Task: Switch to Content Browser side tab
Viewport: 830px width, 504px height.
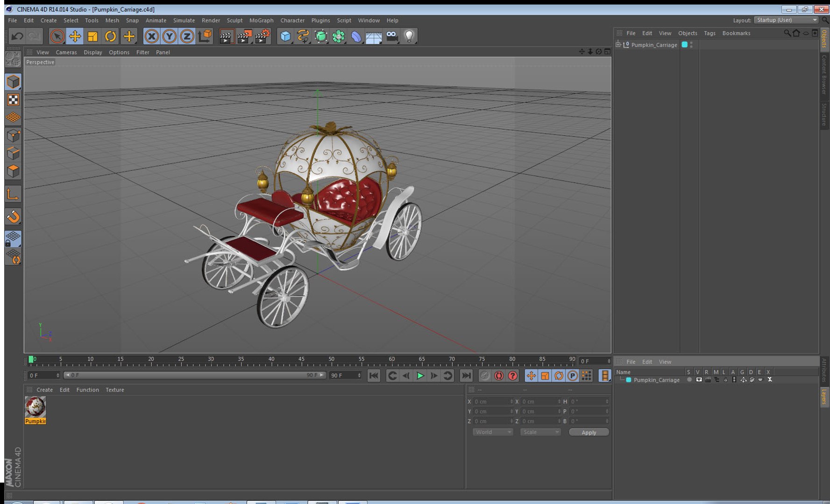Action: (824, 74)
